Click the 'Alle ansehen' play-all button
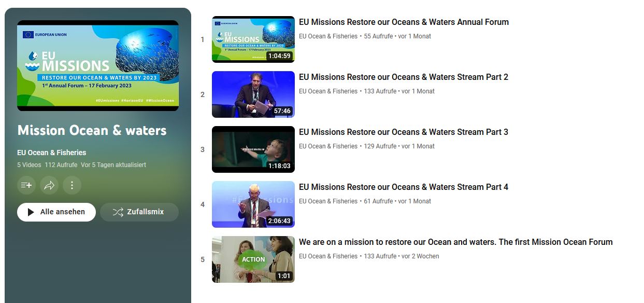Viewport: 644px width, 303px height. pyautogui.click(x=56, y=212)
